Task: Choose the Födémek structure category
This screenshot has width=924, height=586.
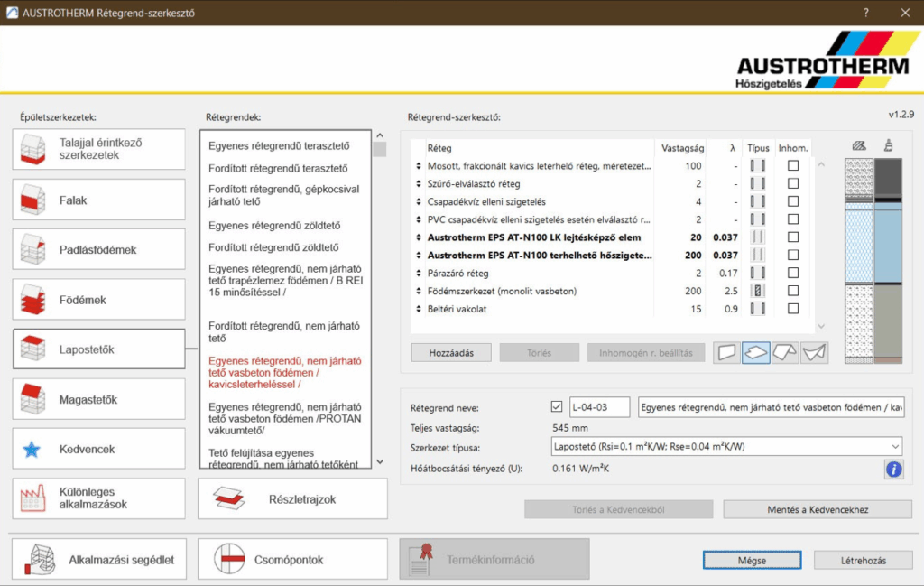Action: click(99, 300)
